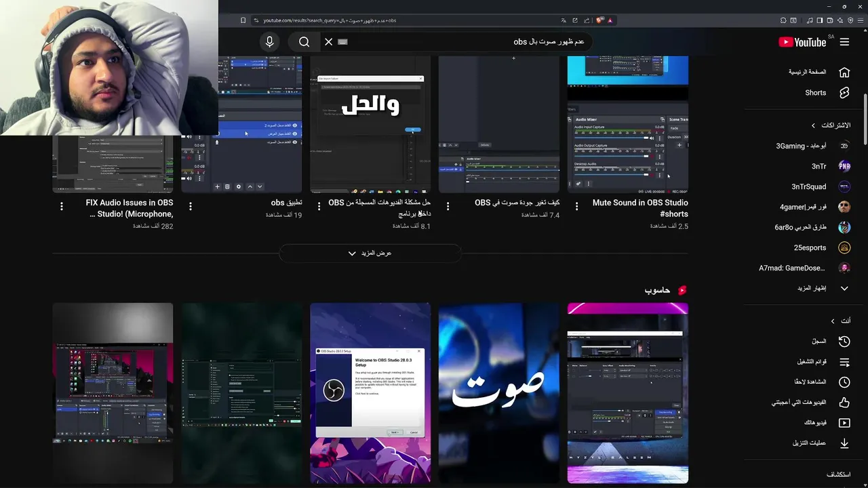Open 'FIX Audio Issues in OBS Studio!' title
The image size is (868, 488).
tap(130, 208)
